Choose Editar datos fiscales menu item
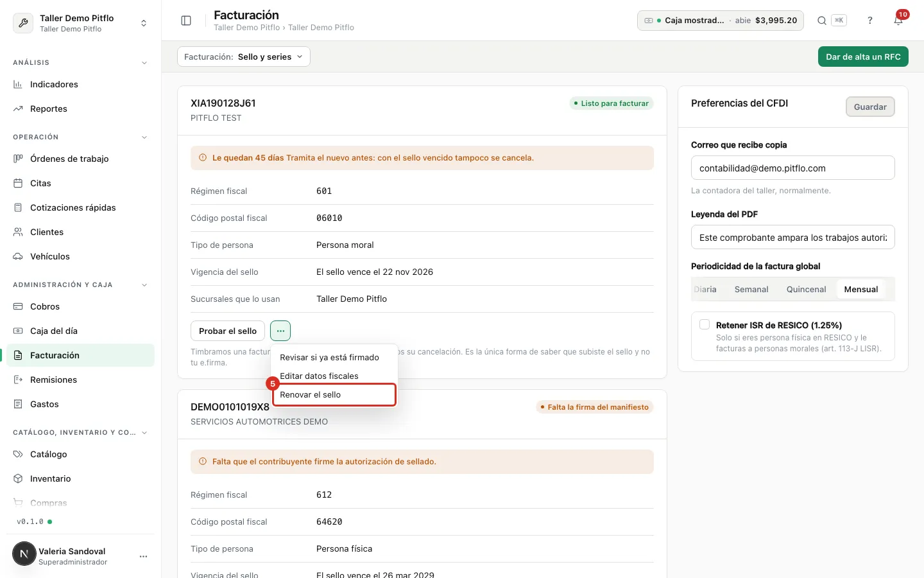 coord(334,376)
